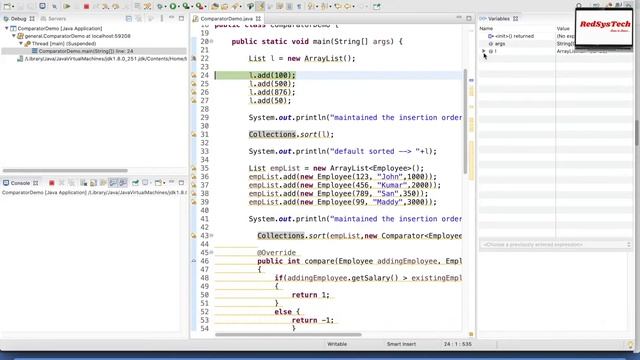Click the l.add(876) code line

pyautogui.click(x=272, y=92)
